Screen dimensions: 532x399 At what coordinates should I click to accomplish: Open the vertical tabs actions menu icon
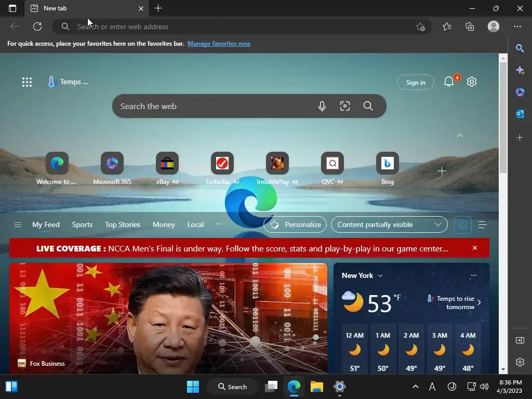tap(12, 8)
